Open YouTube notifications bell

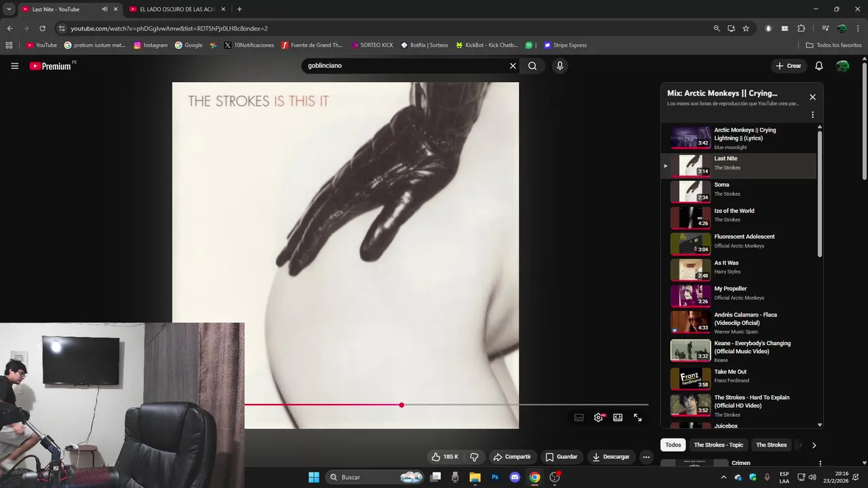pos(818,66)
